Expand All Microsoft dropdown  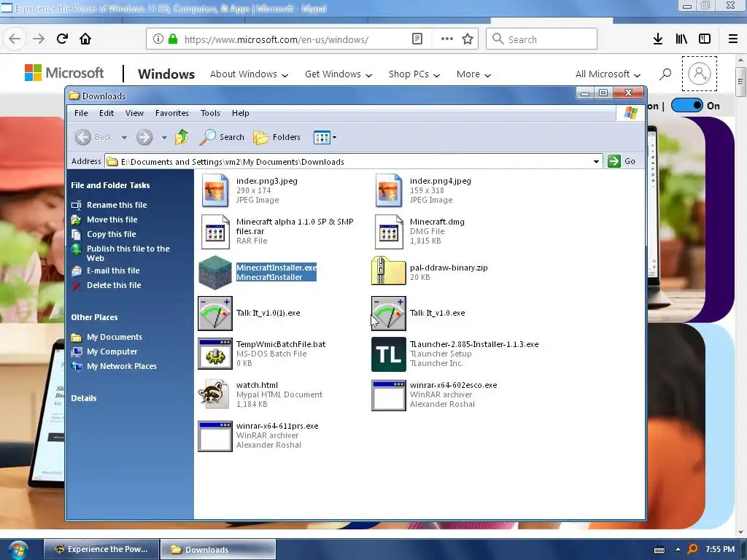point(608,74)
